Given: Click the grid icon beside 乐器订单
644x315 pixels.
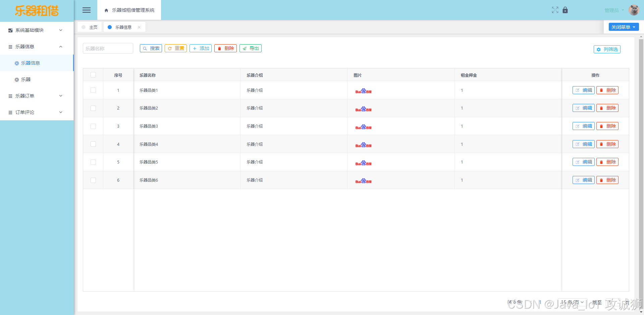Looking at the screenshot, I should click(10, 96).
